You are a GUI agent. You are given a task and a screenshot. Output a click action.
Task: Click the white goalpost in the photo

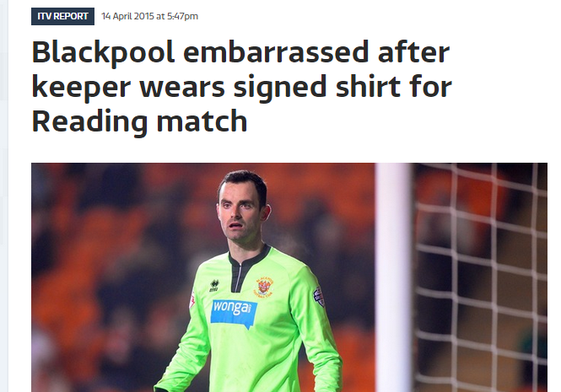(394, 277)
